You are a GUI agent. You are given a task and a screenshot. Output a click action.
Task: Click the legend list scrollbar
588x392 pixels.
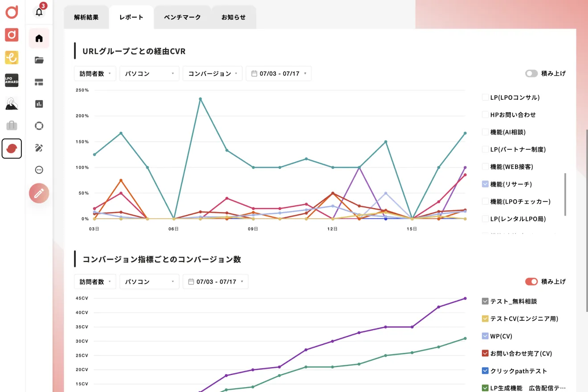coord(565,195)
